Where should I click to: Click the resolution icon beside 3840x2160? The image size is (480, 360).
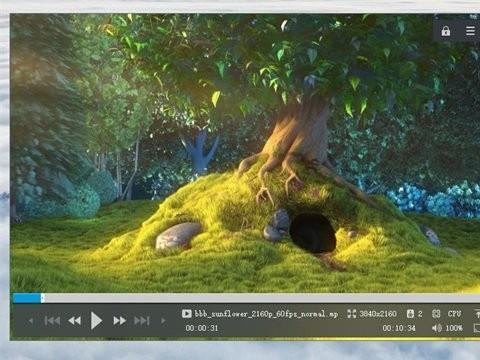(352, 314)
